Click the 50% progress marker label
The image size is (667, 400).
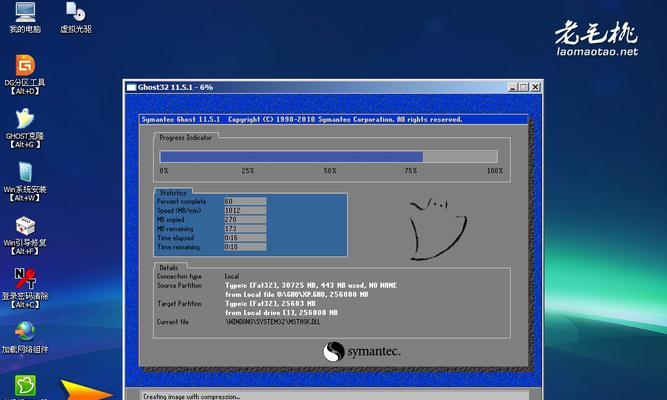coord(330,171)
